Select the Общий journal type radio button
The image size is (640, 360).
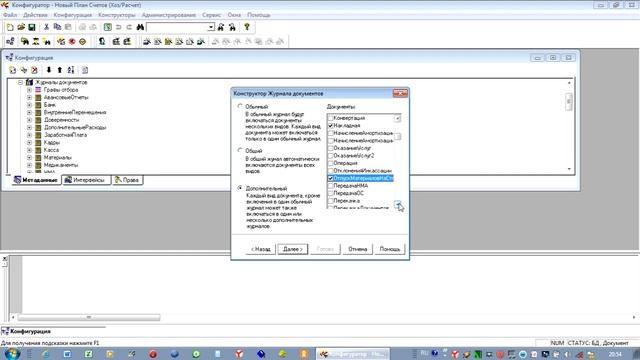point(240,150)
